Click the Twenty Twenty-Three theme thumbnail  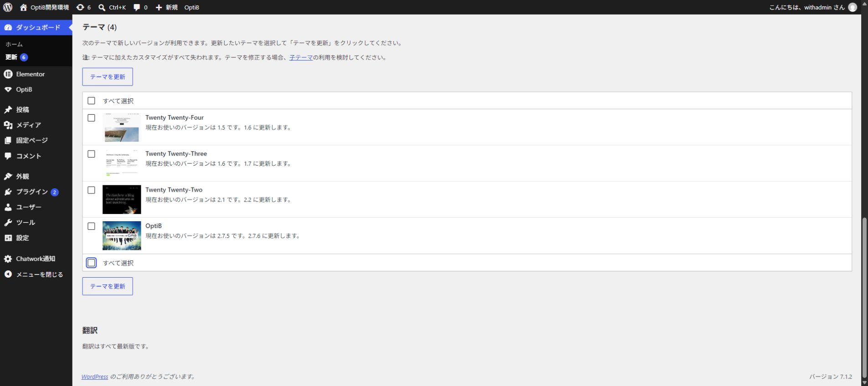tap(122, 163)
